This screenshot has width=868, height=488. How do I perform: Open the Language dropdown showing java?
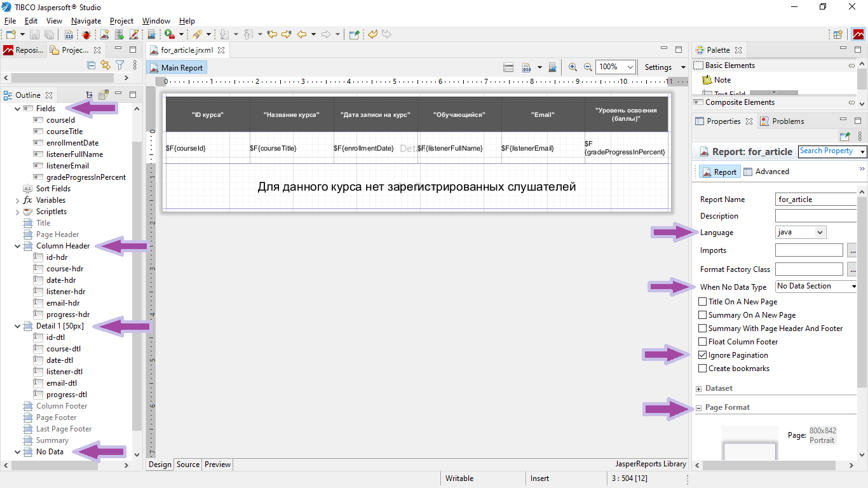[x=801, y=233]
